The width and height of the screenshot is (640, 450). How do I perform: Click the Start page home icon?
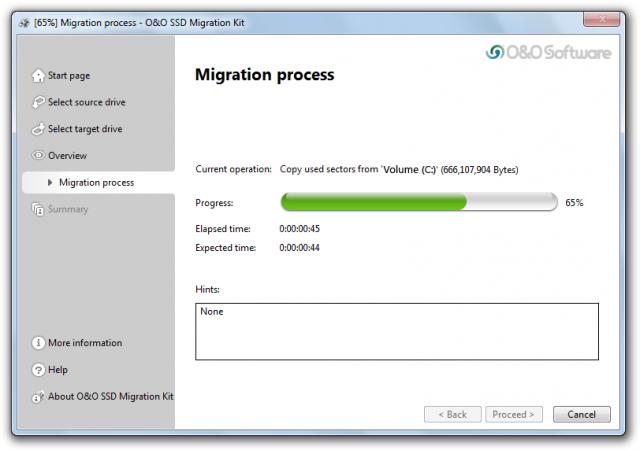[38, 76]
